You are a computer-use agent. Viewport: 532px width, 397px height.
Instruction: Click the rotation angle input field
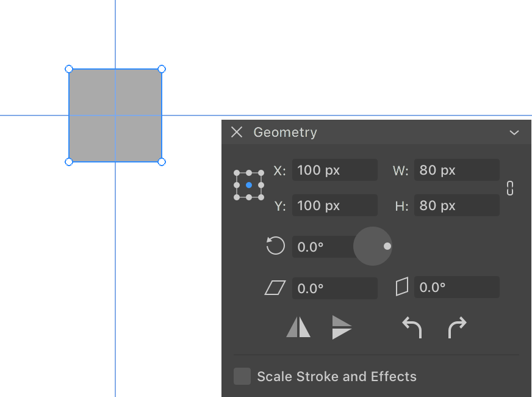point(323,247)
